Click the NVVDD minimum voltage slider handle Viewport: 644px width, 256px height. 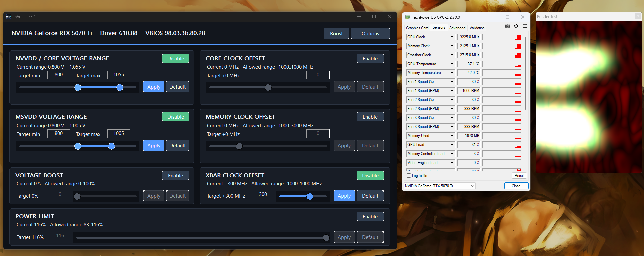point(78,87)
